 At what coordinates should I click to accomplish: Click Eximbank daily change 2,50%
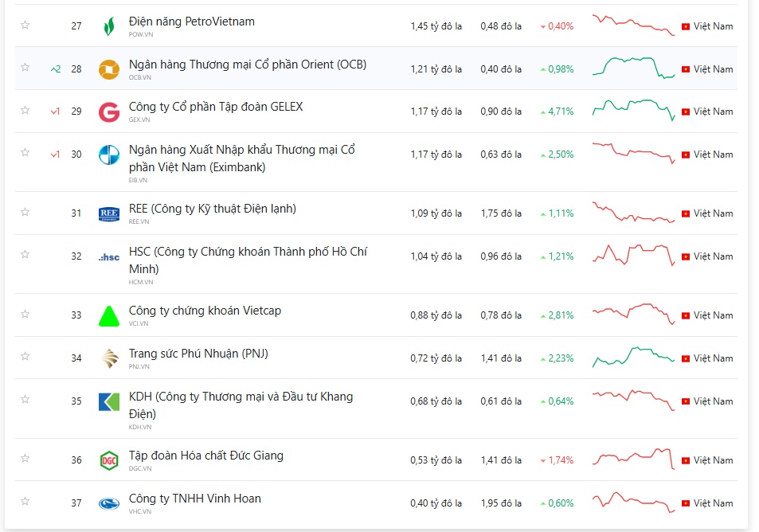(558, 155)
